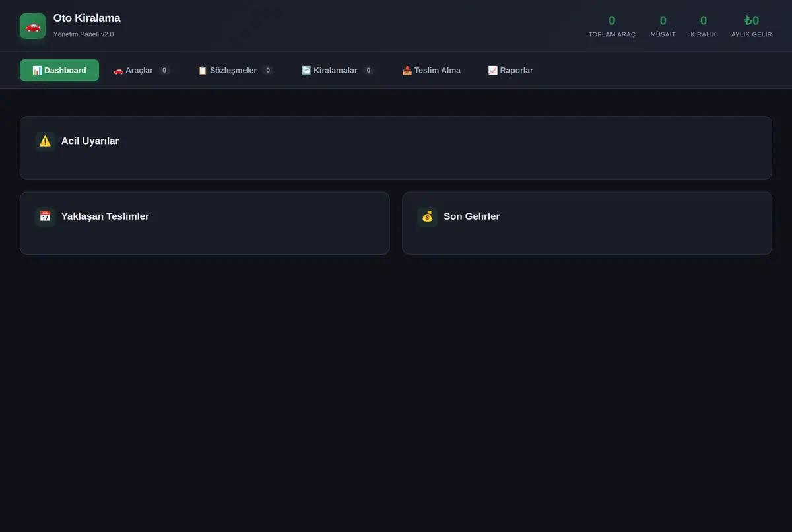Click the money bag icon beside Son Gelirler

[427, 216]
